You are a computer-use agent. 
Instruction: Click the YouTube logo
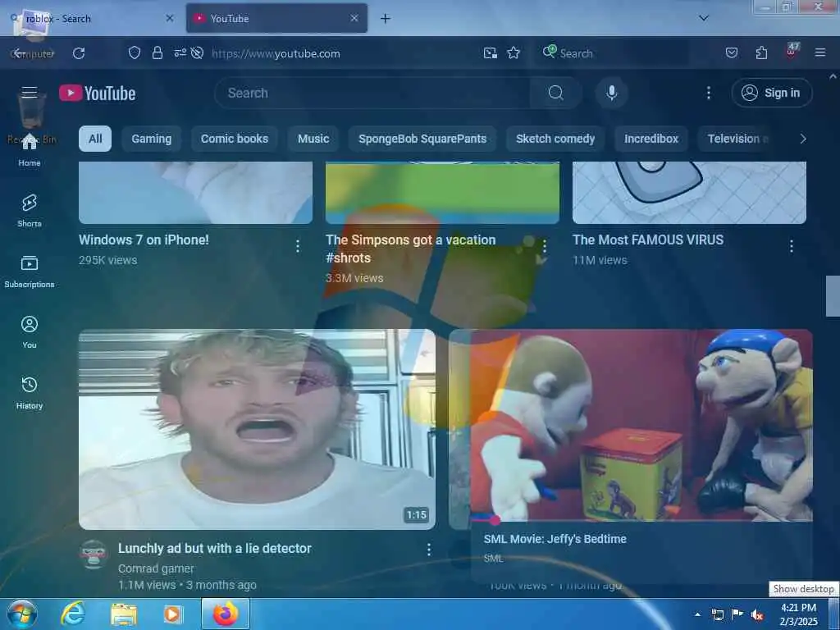(97, 94)
